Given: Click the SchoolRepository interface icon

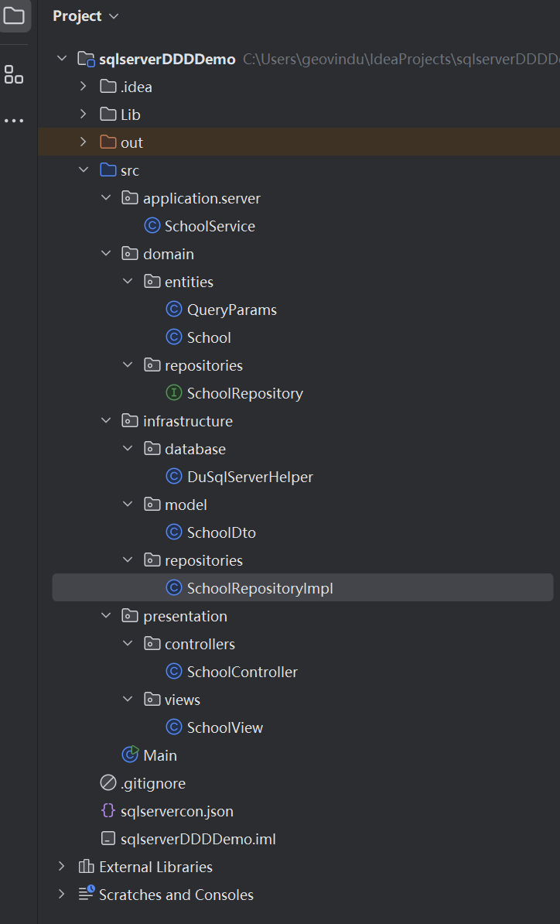Looking at the screenshot, I should [174, 393].
